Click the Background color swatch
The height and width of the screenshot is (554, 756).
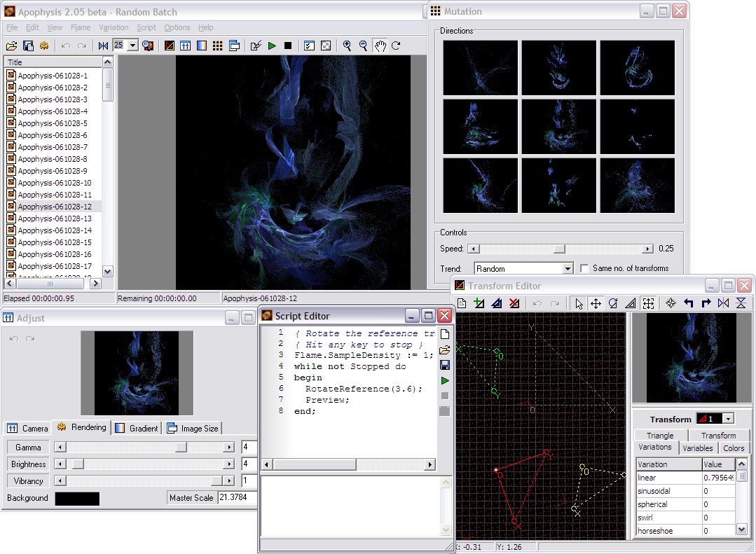[x=77, y=498]
